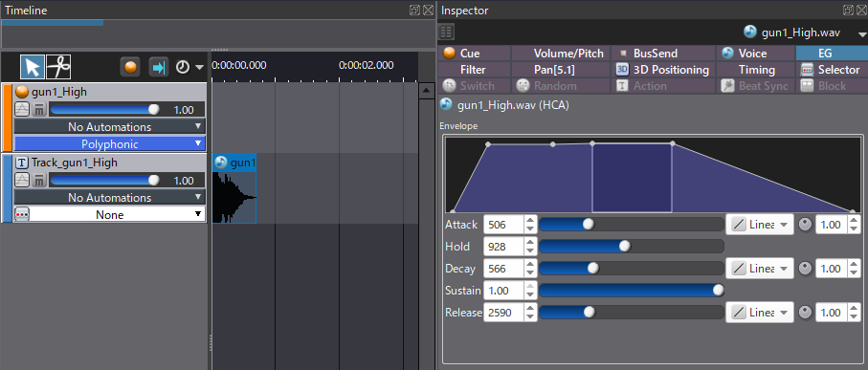Open the Selector tab

(832, 70)
